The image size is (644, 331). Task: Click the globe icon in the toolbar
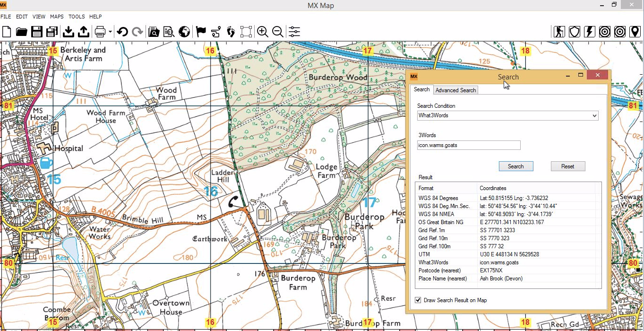coord(184,32)
